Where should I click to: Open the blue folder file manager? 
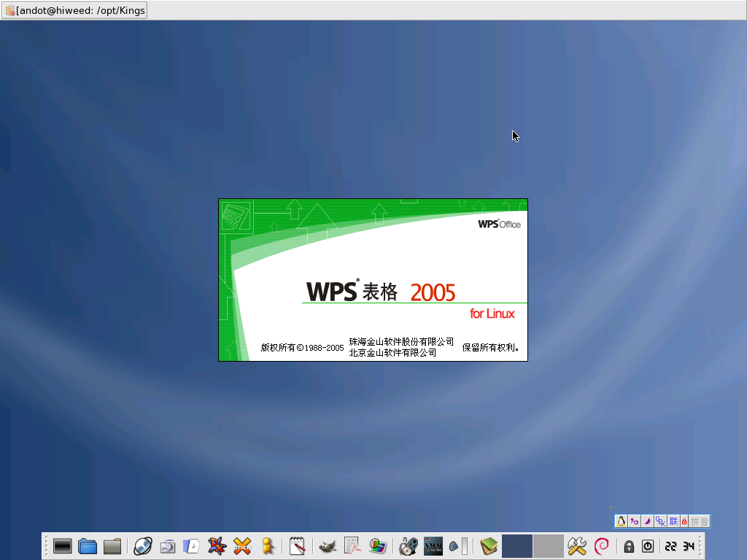88,546
